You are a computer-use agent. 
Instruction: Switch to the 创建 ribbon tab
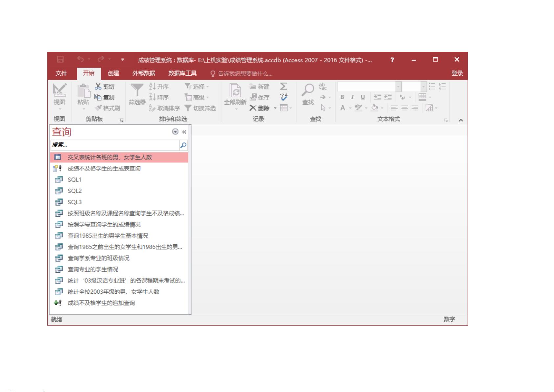pos(112,73)
